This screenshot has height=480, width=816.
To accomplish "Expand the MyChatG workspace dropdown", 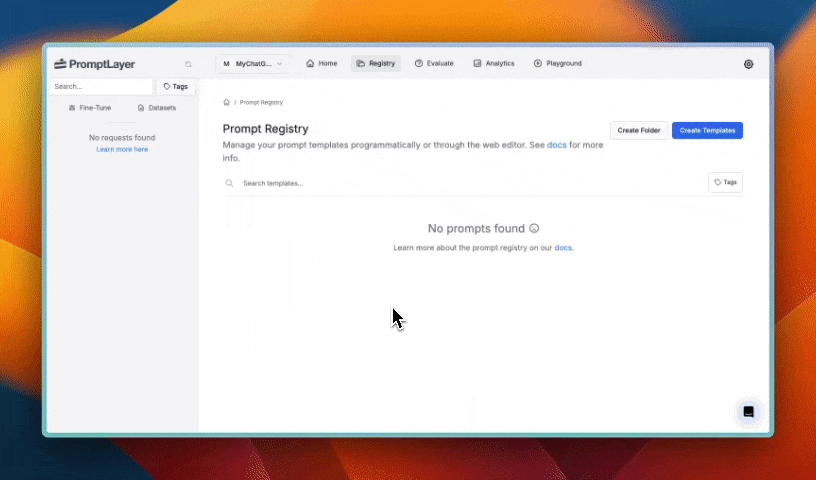I will 253,63.
